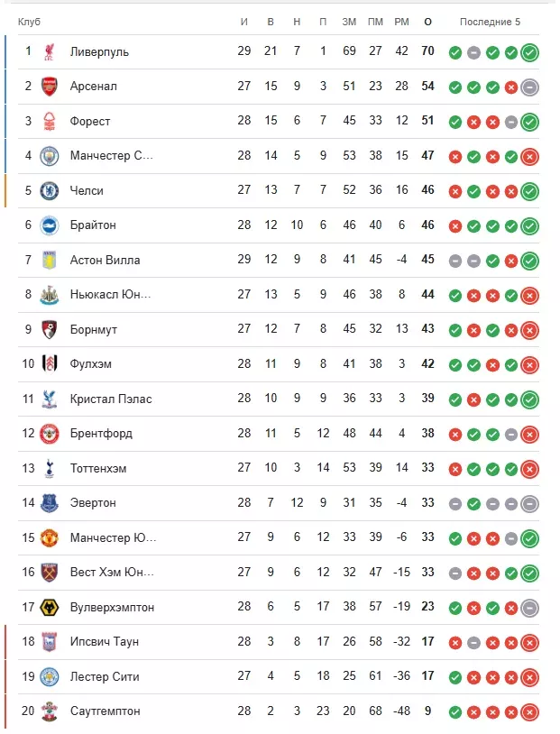Click the Chelsea club crest icon
Image resolution: width=560 pixels, height=734 pixels.
click(50, 191)
